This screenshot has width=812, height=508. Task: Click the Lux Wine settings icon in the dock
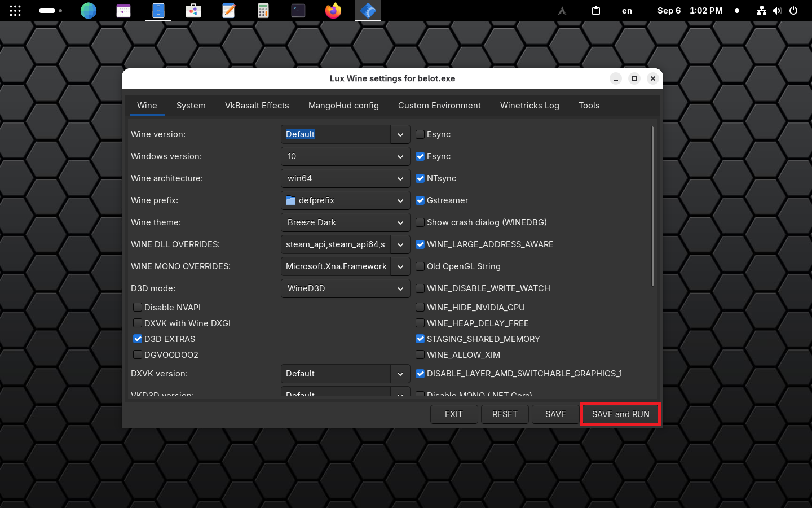pyautogui.click(x=368, y=11)
